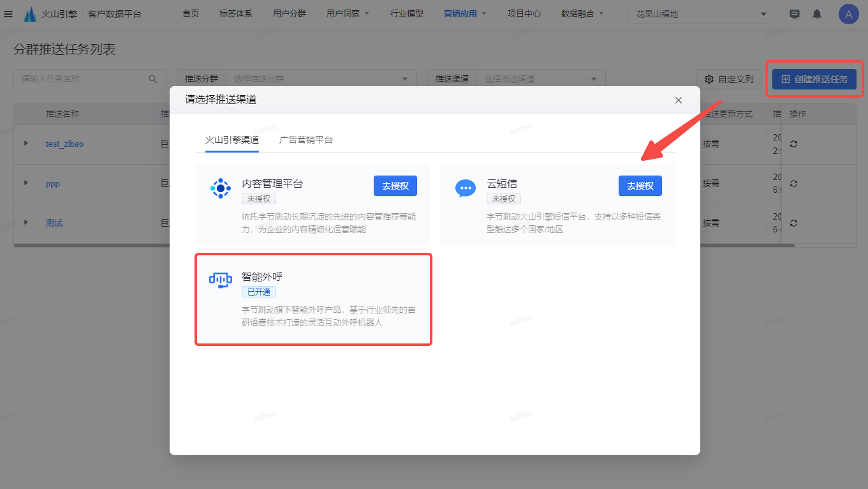Open the 标签体系 menu item

tap(236, 13)
